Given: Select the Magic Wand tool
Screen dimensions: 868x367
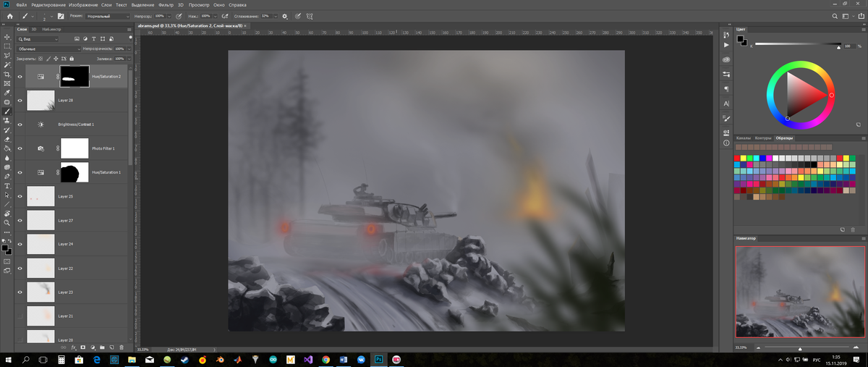Looking at the screenshot, I should [7, 64].
